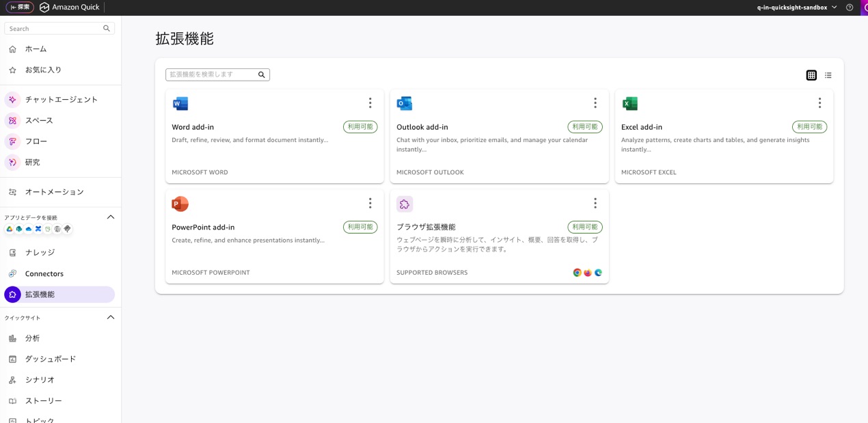Click 利用可能 badge on Word add-in

tap(360, 127)
